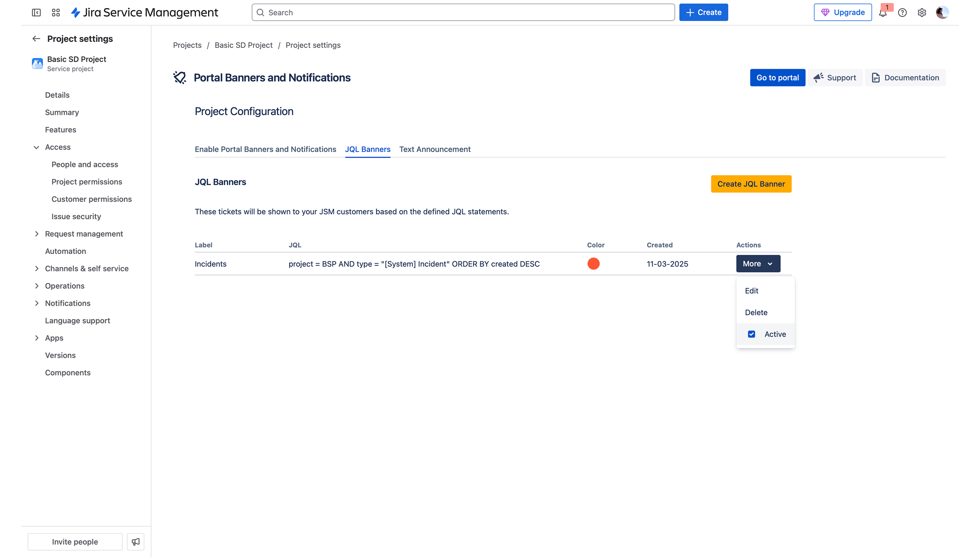Screen dimensions: 980x557
Task: Go back with Project settings arrow
Action: [x=36, y=39]
